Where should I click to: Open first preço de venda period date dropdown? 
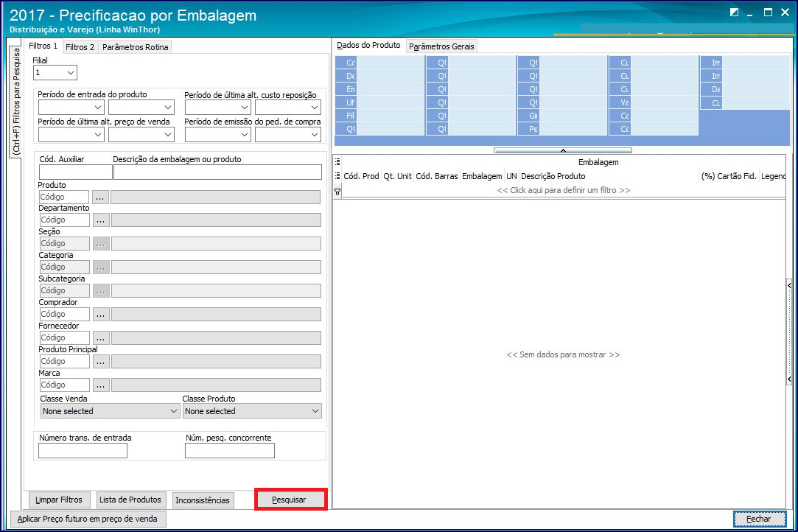click(98, 134)
